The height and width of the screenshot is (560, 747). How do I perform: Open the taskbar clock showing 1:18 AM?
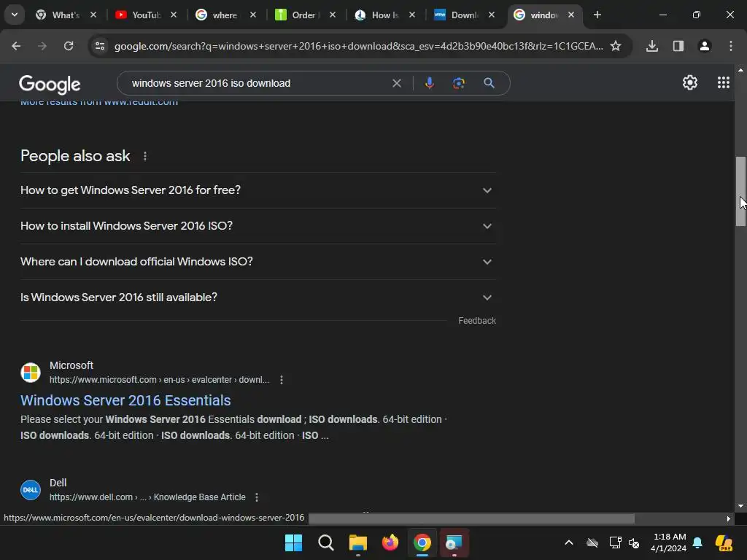click(x=668, y=542)
